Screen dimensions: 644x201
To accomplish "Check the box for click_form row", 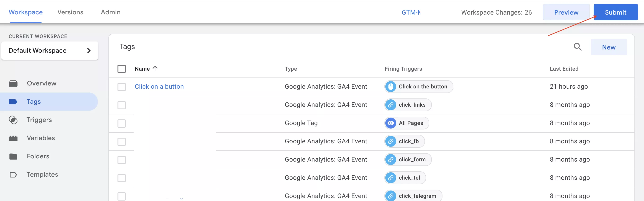I will click(x=122, y=160).
